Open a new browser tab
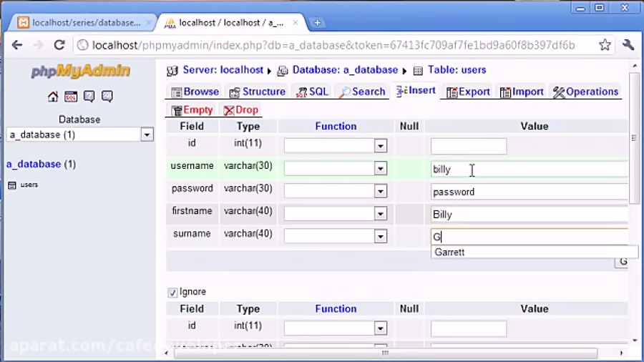 pyautogui.click(x=317, y=23)
